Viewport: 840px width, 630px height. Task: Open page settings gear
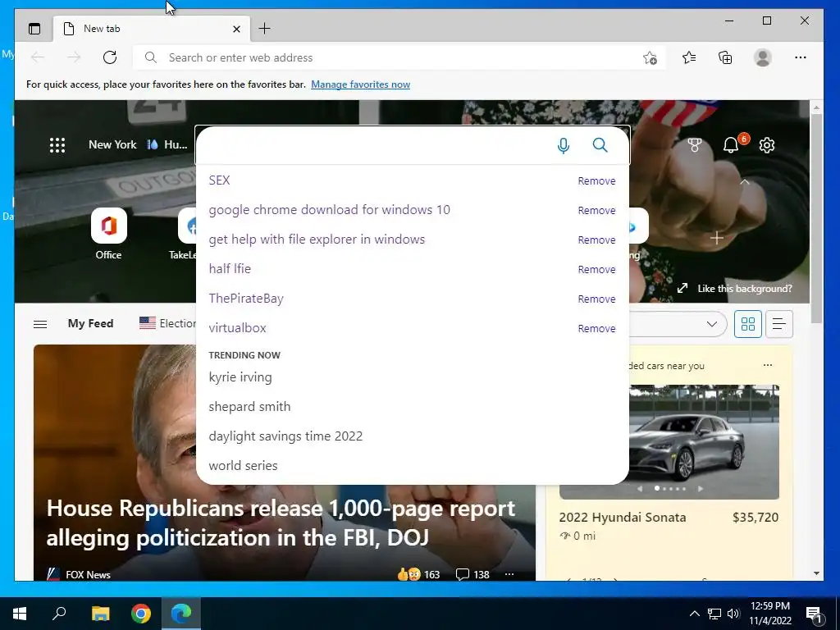767,145
